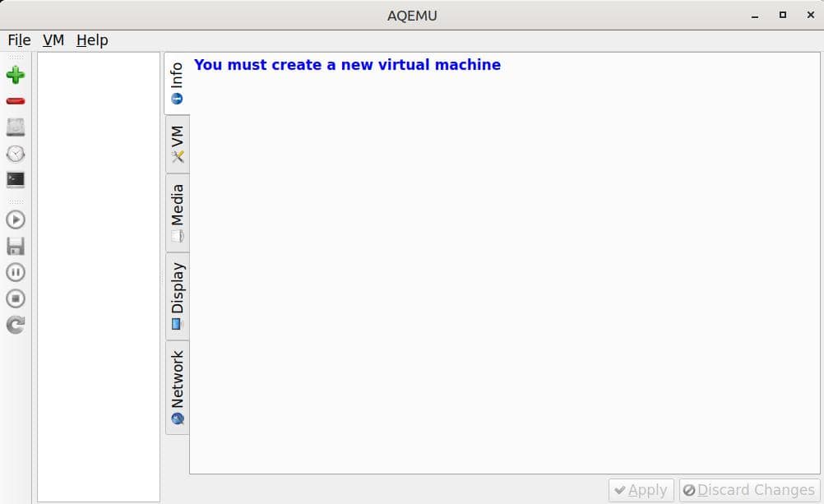Open the hard disk image manager icon
The height and width of the screenshot is (504, 824).
[x=16, y=127]
